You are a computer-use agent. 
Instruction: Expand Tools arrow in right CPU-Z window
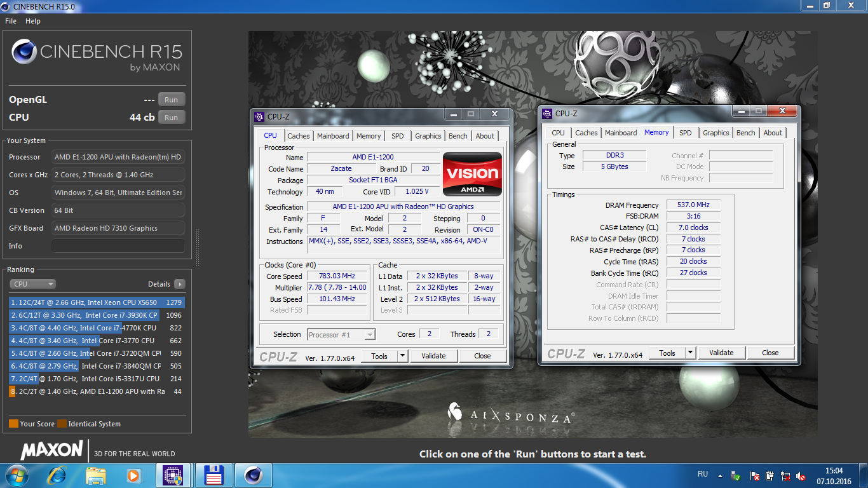[690, 353]
